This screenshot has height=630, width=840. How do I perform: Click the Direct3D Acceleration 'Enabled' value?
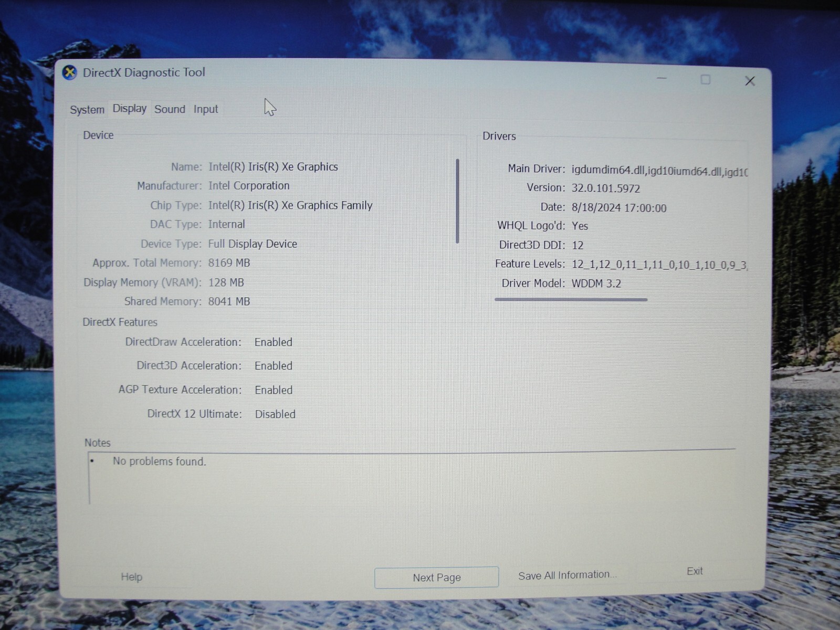pos(274,366)
